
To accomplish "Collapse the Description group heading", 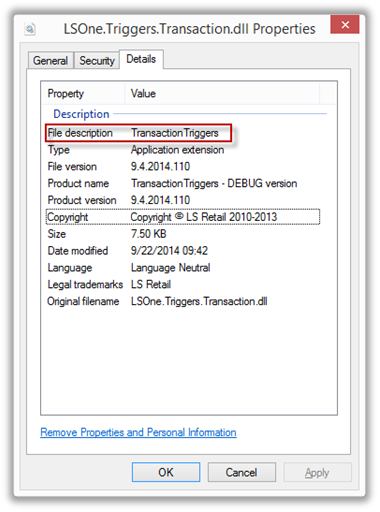I will tap(81, 114).
